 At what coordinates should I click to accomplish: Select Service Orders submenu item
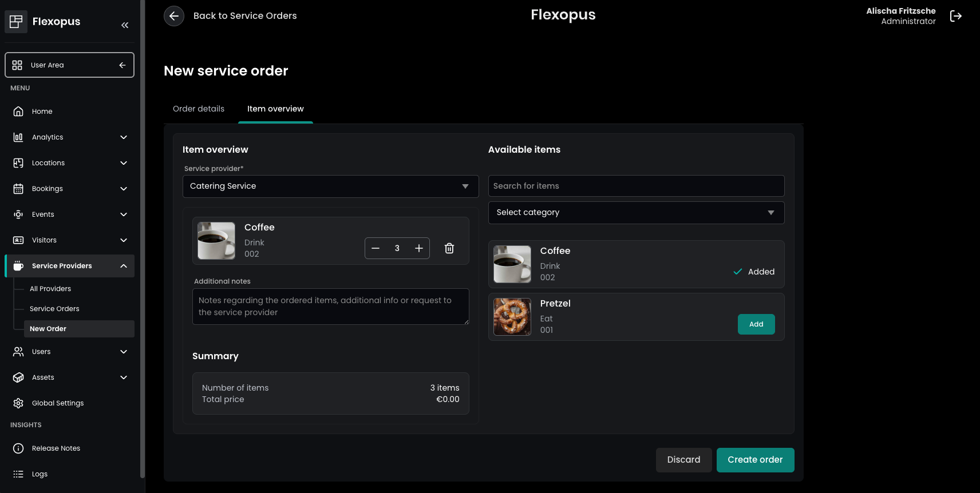(x=54, y=309)
